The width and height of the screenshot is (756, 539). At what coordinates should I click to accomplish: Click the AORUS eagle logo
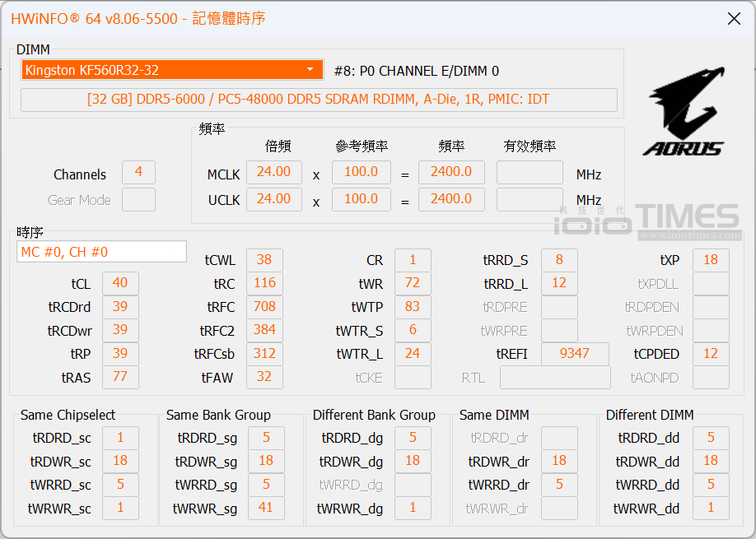(684, 111)
